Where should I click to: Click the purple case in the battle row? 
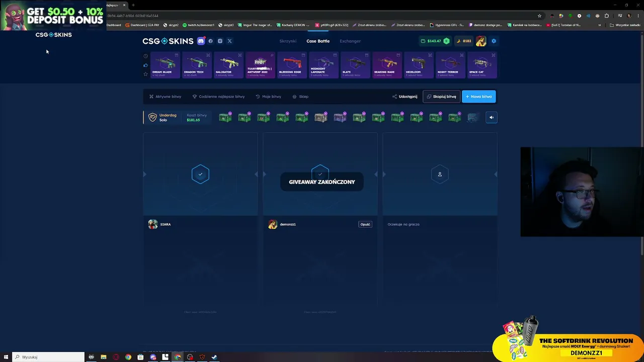[340, 118]
